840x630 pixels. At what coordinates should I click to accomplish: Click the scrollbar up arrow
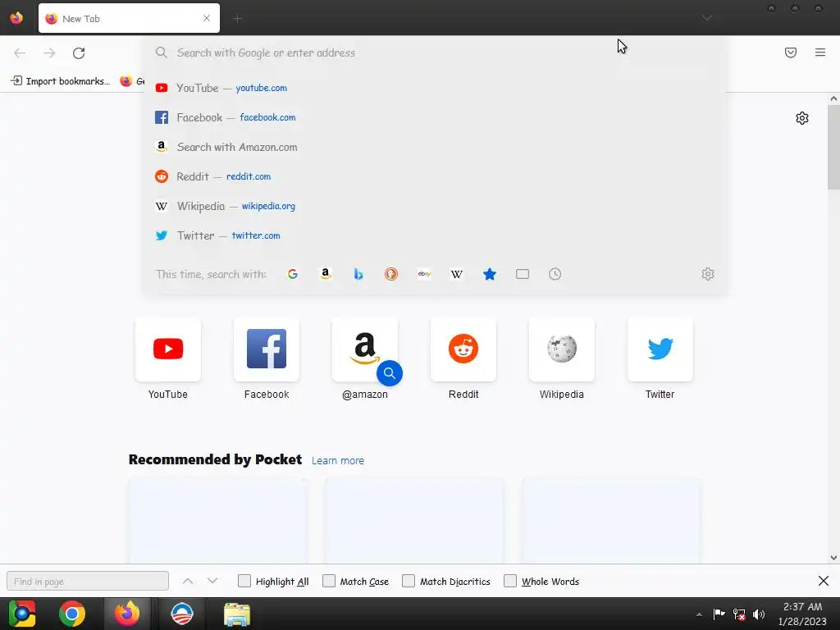point(833,98)
